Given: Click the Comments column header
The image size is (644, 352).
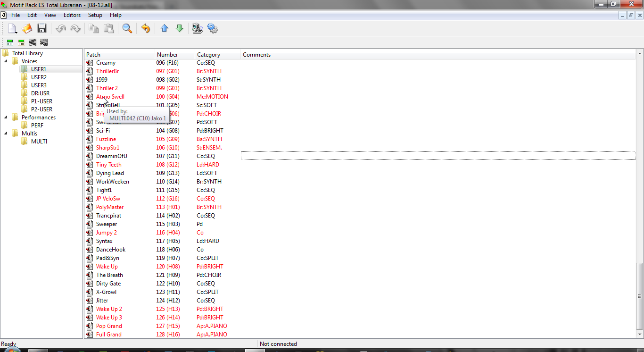Looking at the screenshot, I should [438, 55].
